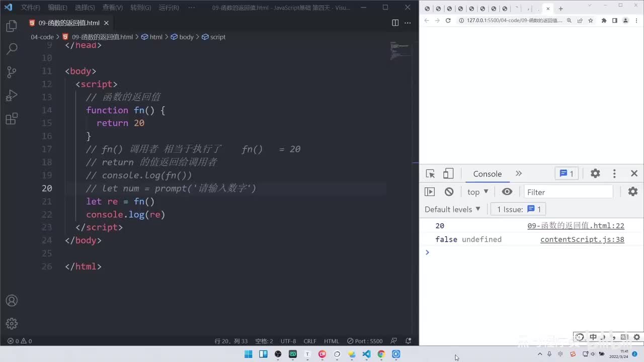This screenshot has width=644, height=362.
Task: Open the Search view in activity bar
Action: 12,49
